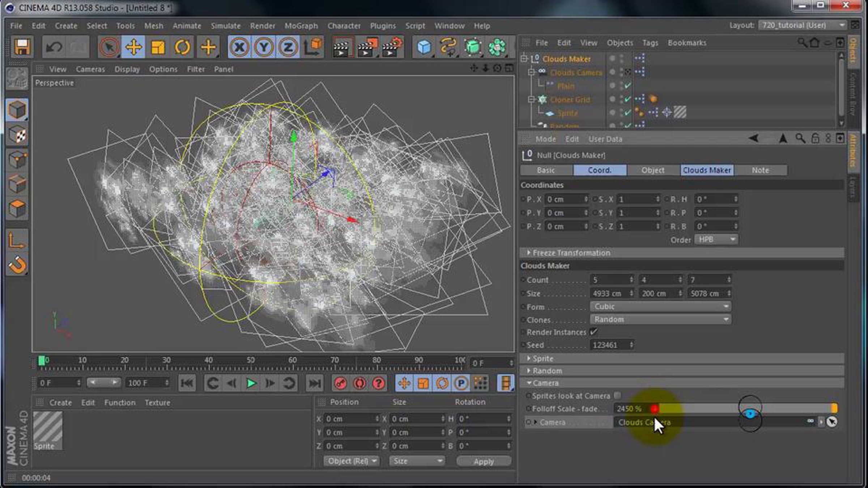Open the Form dropdown showing Cubic

[660, 307]
